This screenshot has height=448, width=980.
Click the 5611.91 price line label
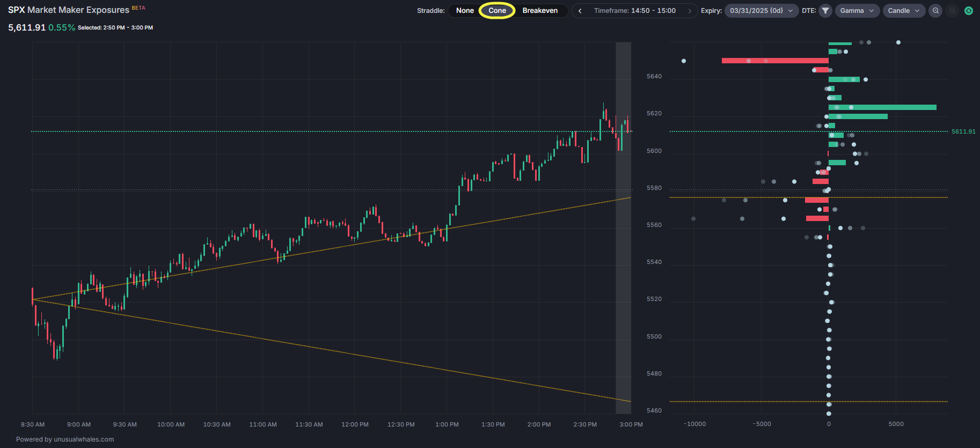[x=963, y=131]
